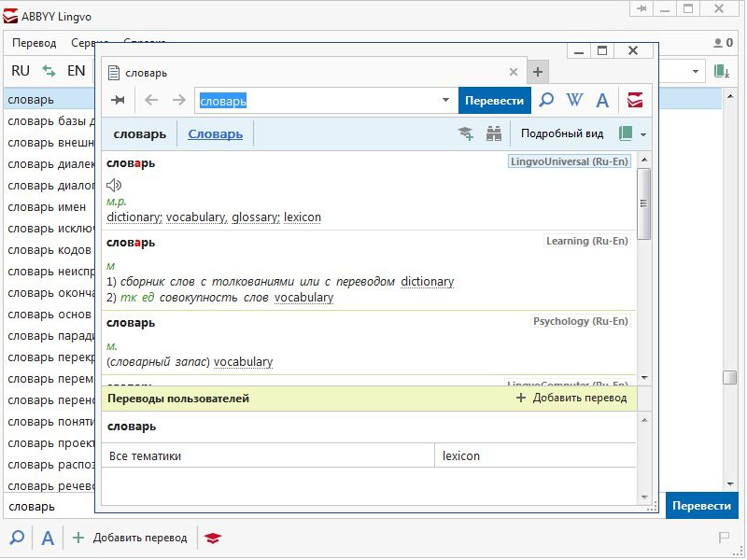
Task: Click Добавить перевод in main bottom toolbar
Action: click(130, 539)
